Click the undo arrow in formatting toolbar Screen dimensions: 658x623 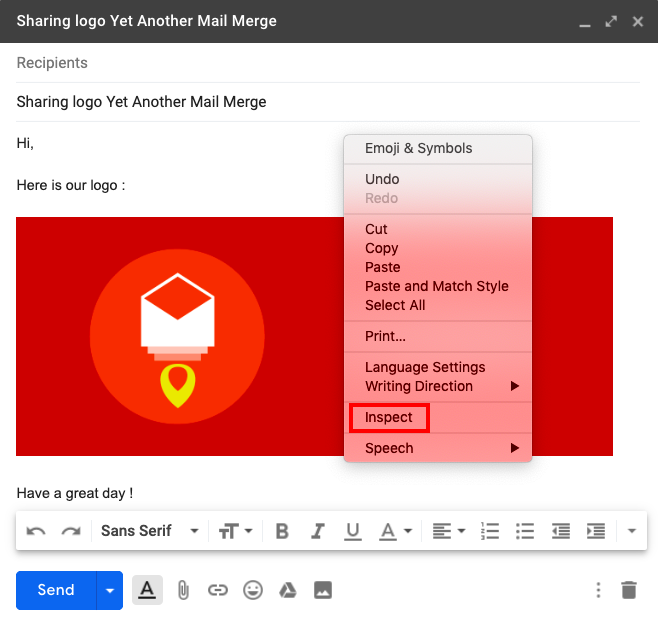point(36,531)
